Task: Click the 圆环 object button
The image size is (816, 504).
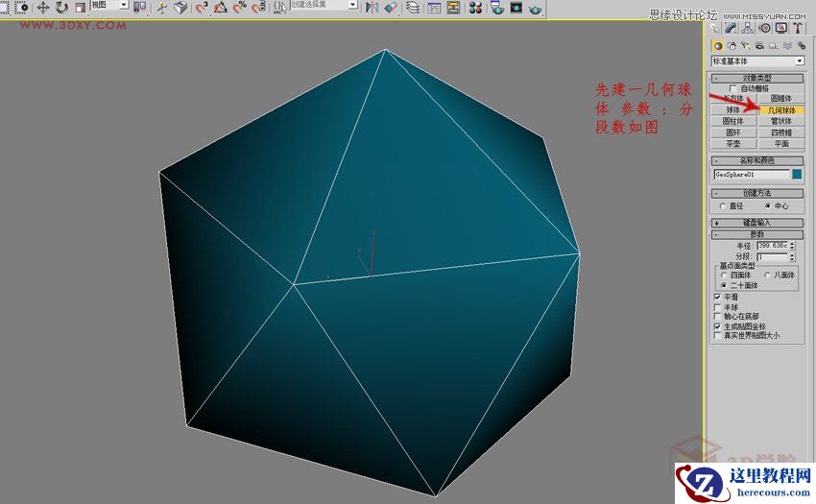Action: (733, 132)
